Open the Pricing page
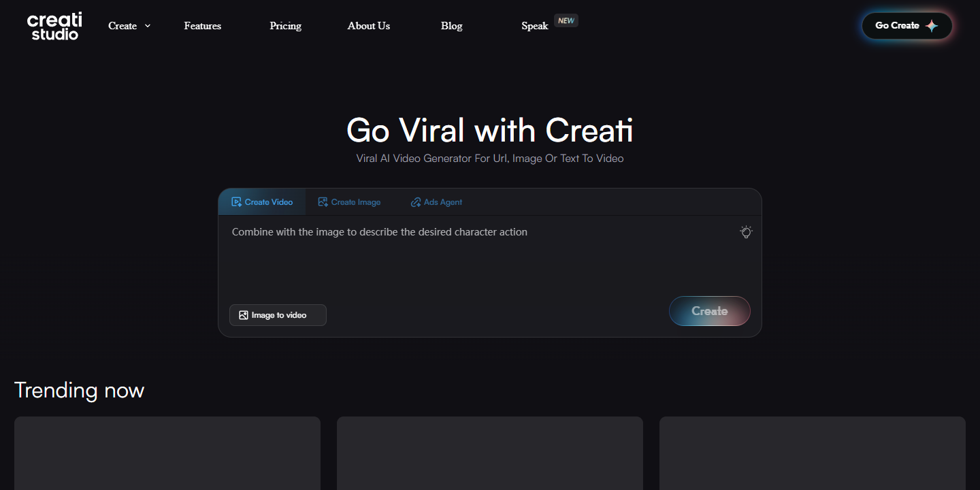The height and width of the screenshot is (490, 980). pos(286,26)
